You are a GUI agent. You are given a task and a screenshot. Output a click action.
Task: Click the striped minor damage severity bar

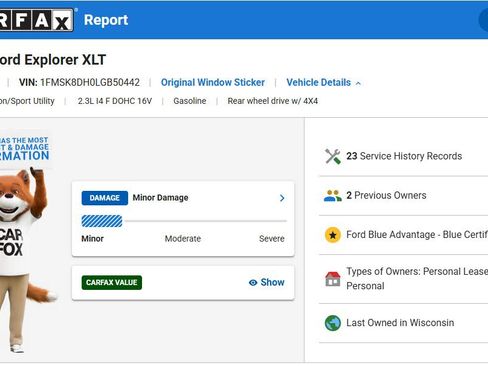(102, 221)
